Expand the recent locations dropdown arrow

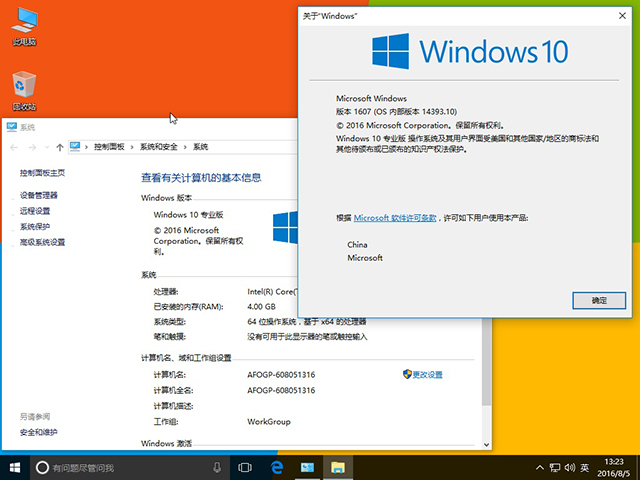point(48,147)
